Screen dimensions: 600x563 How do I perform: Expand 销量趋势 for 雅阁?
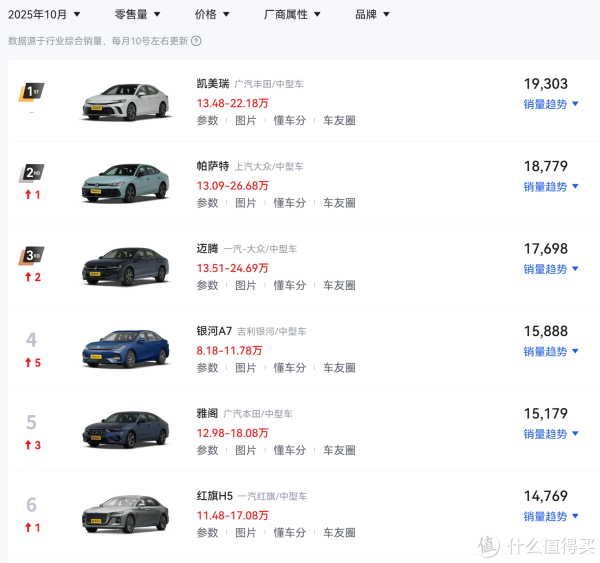click(551, 434)
